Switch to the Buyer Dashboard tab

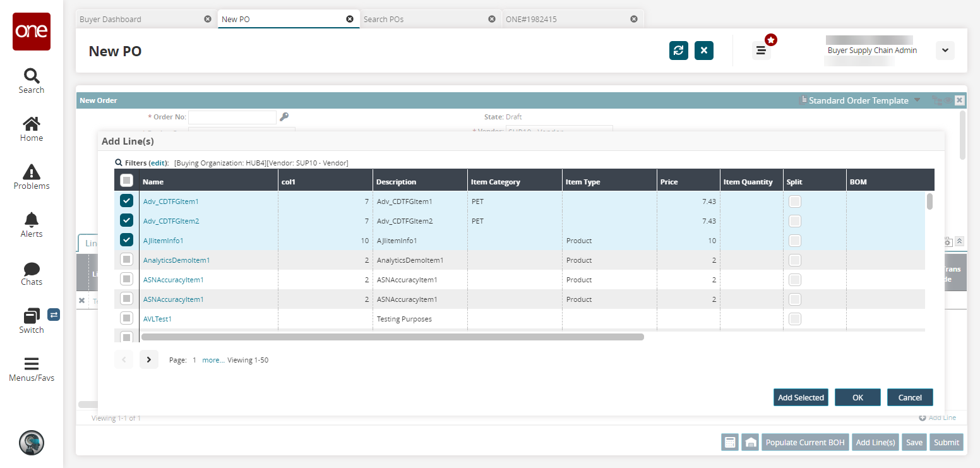pos(111,19)
